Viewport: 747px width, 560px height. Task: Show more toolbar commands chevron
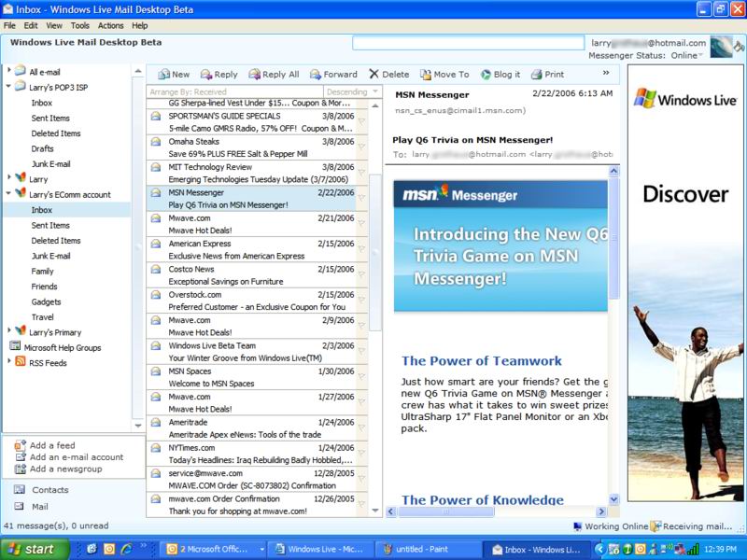tap(606, 73)
